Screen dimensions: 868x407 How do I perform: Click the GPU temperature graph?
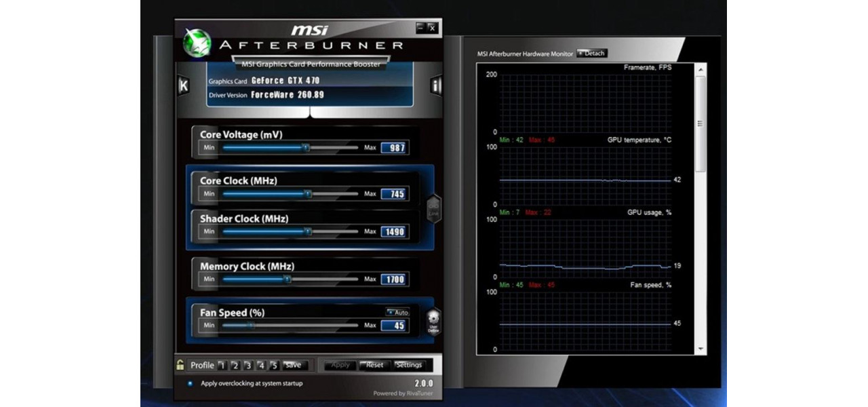[585, 176]
